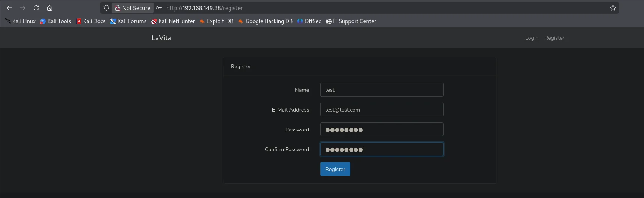Click the browser forward arrow

click(x=23, y=8)
